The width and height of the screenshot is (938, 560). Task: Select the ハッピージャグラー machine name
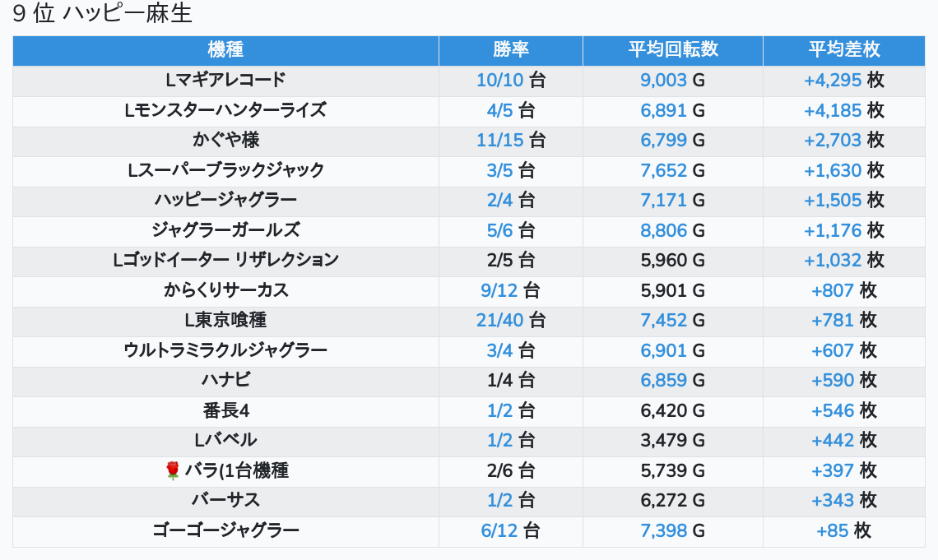tap(225, 200)
